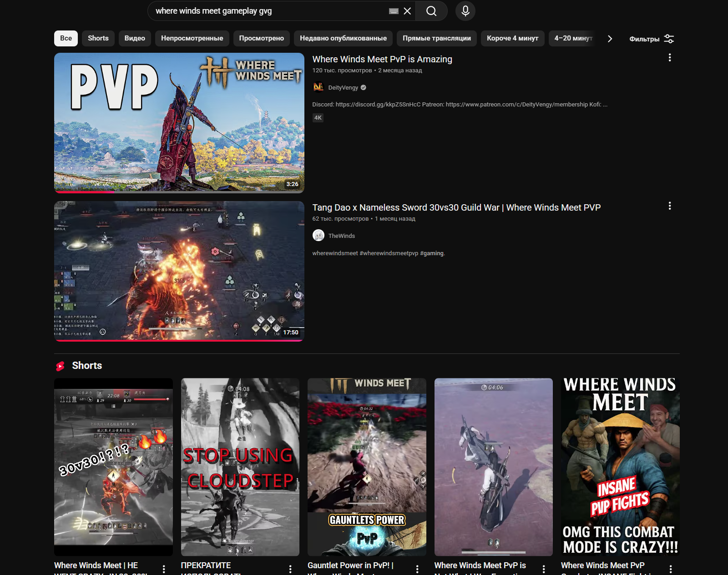
Task: Start voice search with microphone icon
Action: [465, 11]
